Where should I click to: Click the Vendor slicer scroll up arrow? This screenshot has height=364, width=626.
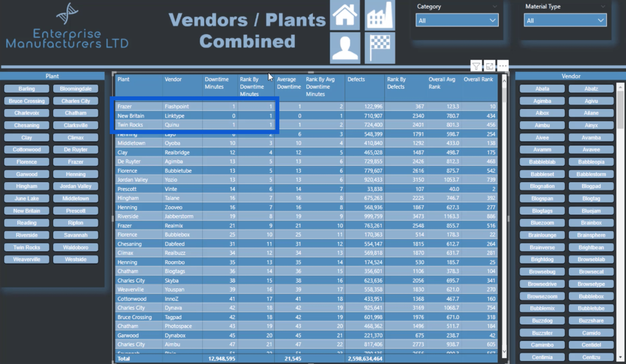[x=620, y=88]
